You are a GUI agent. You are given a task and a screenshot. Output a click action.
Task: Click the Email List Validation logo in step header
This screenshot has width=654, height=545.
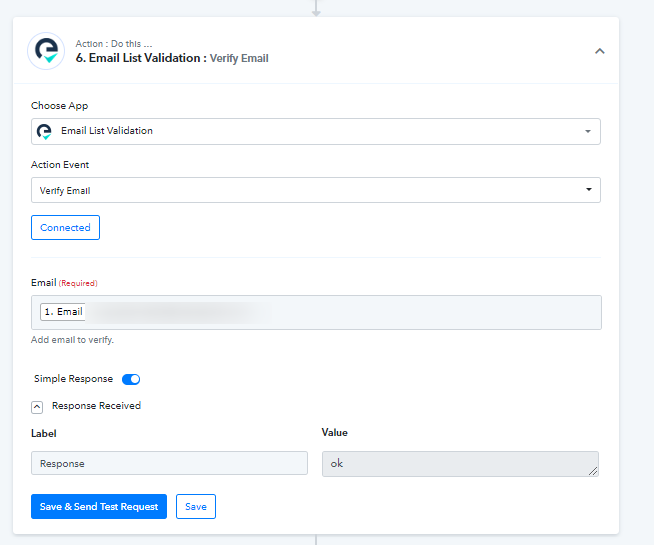coord(46,51)
